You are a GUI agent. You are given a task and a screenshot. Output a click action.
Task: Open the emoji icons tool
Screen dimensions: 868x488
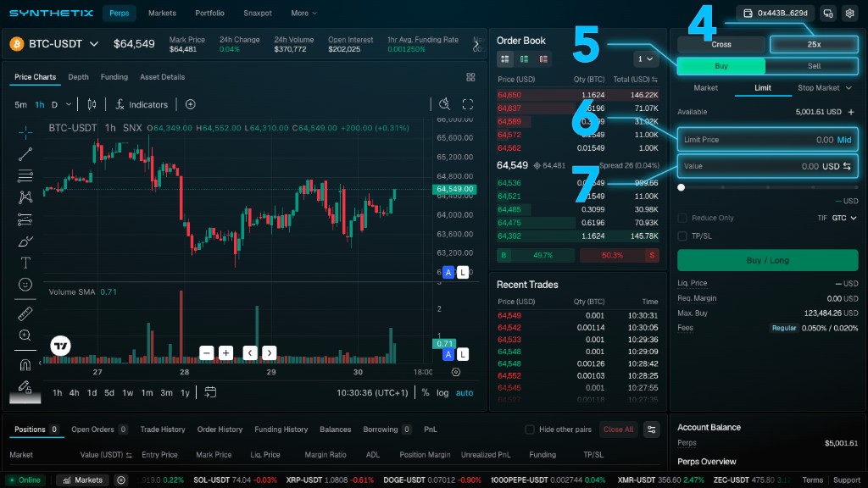tap(25, 285)
